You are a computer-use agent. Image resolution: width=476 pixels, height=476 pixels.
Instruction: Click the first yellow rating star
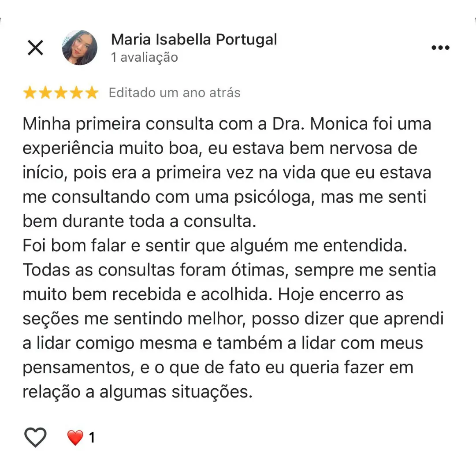point(30,93)
